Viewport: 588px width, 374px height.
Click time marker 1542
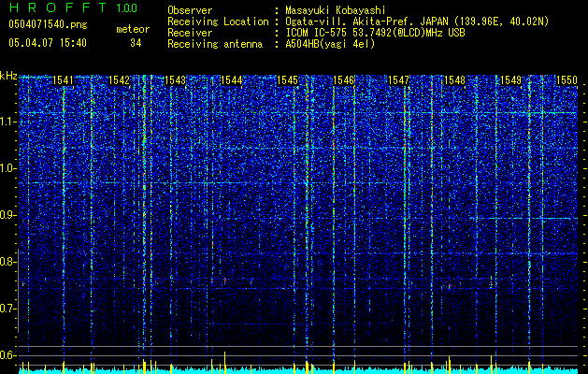click(119, 80)
